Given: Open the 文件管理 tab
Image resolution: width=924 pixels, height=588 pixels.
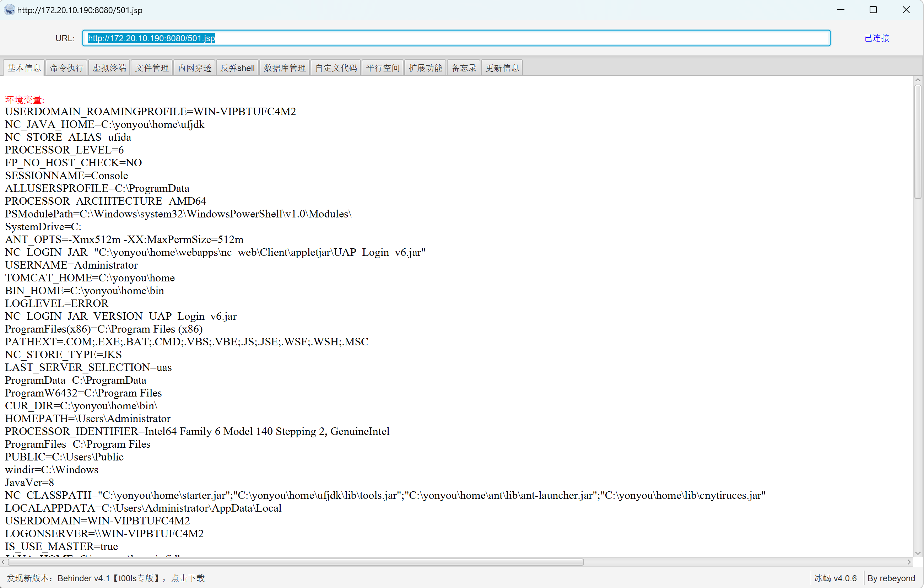Looking at the screenshot, I should 152,68.
